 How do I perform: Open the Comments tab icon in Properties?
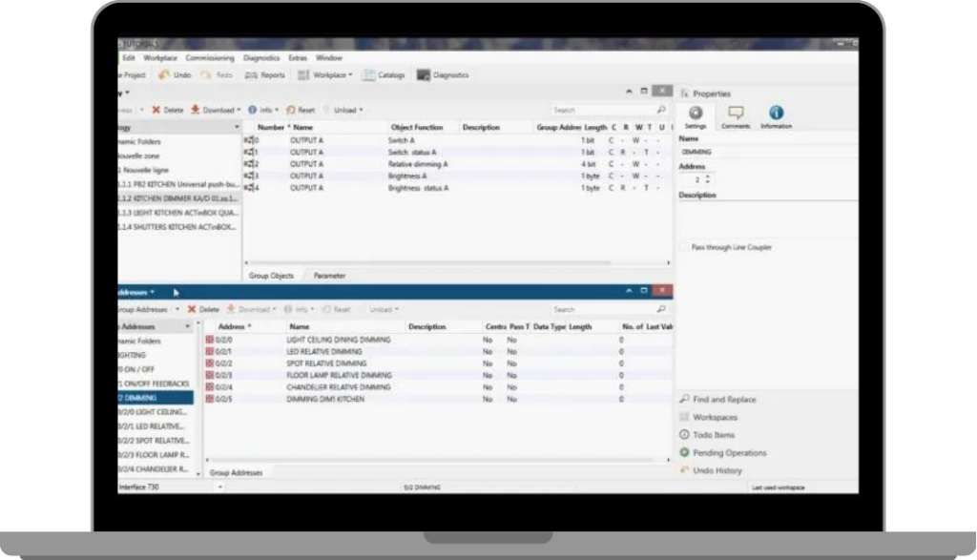[x=736, y=114]
